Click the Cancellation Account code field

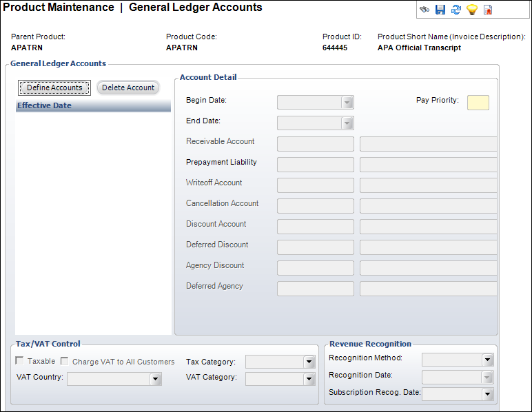(315, 206)
